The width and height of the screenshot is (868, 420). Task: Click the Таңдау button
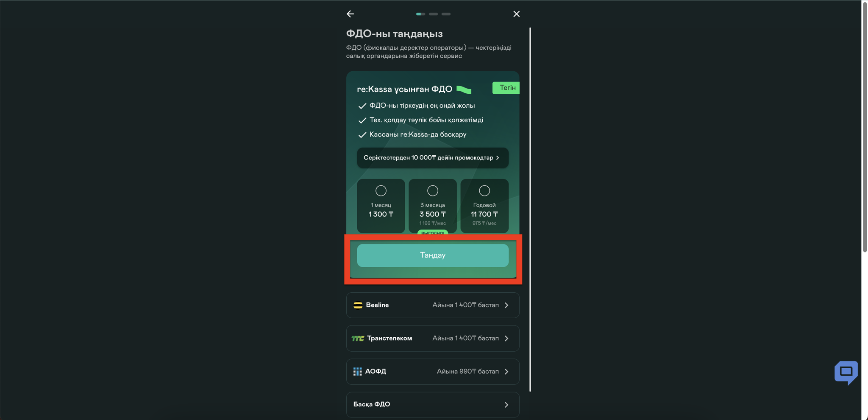point(433,255)
